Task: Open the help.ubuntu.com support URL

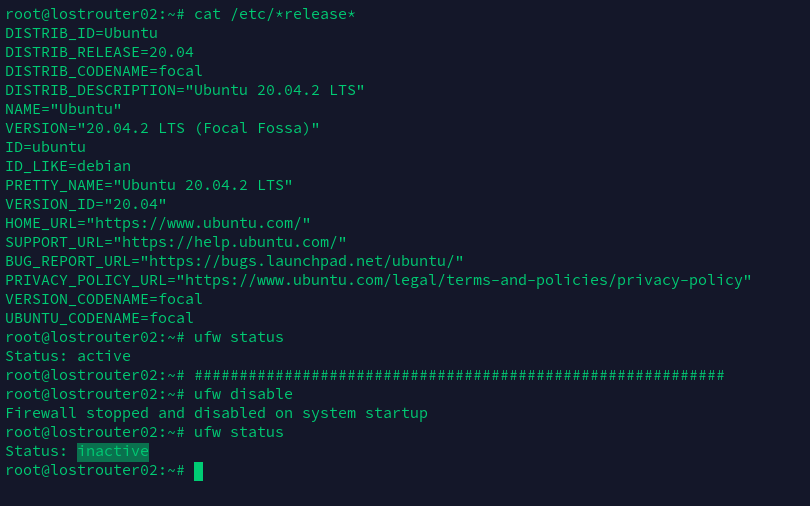Action: [229, 242]
